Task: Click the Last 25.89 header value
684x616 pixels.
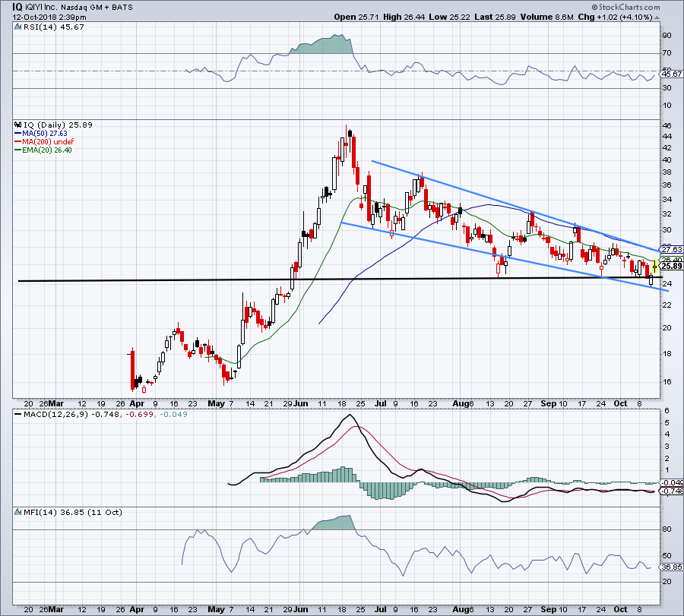Action: pyautogui.click(x=495, y=17)
